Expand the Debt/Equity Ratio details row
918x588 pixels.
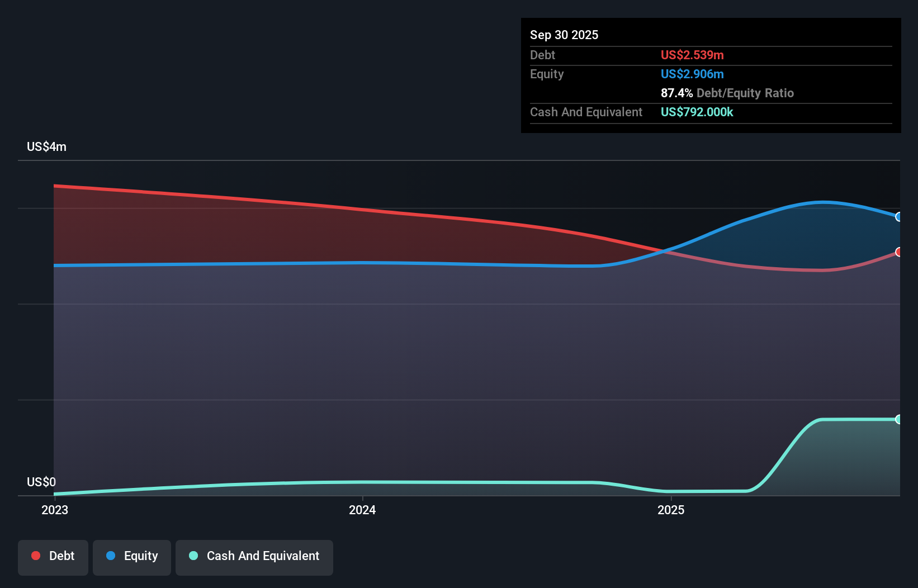coord(727,93)
